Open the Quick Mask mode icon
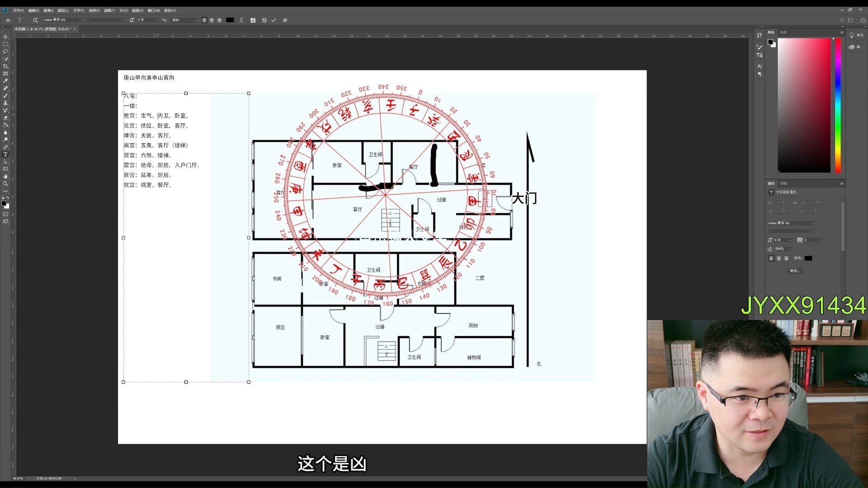 (x=5, y=214)
